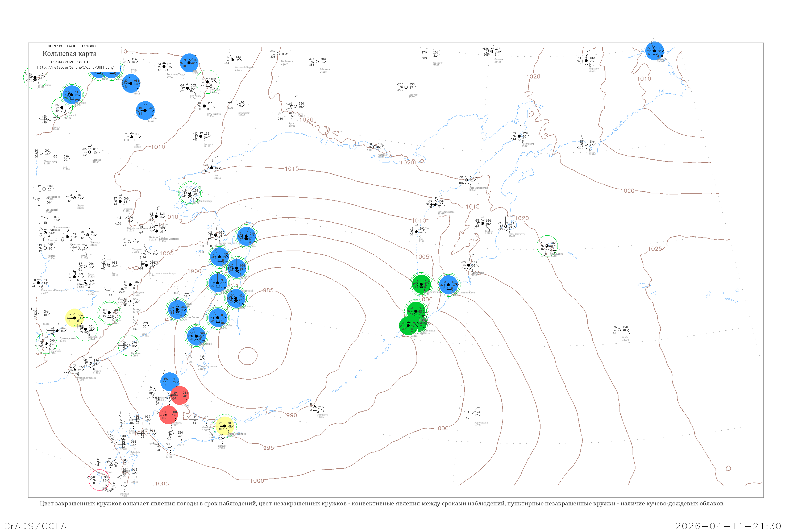
Task: Click the GrADS/COLA label at bottom left
Action: pos(35,526)
